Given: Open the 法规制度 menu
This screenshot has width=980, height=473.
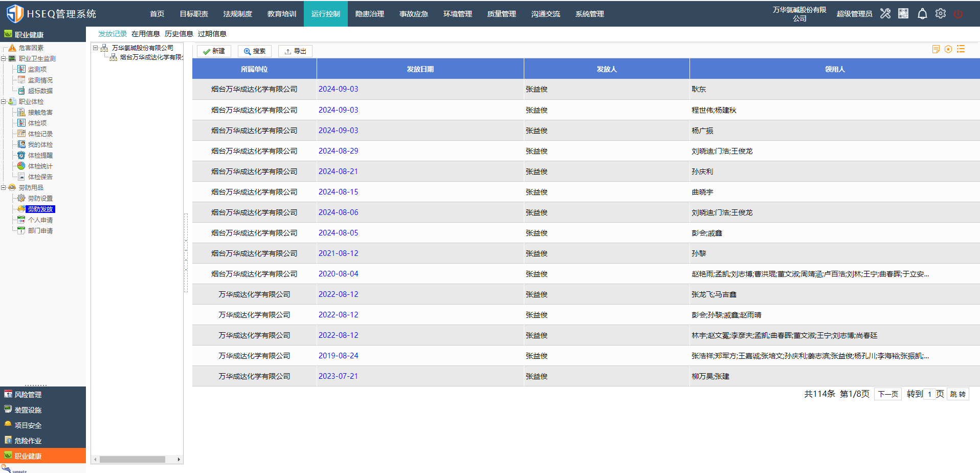Looking at the screenshot, I should [238, 14].
